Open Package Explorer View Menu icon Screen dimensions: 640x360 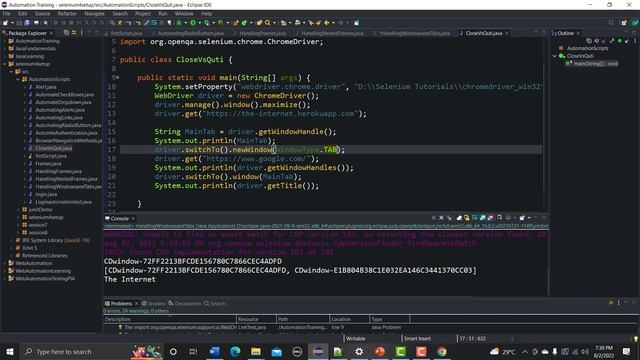pos(82,33)
